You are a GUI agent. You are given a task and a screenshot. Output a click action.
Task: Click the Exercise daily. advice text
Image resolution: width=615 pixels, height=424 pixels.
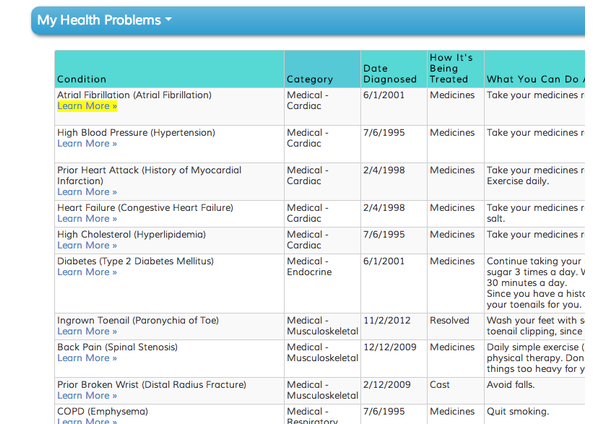point(518,181)
